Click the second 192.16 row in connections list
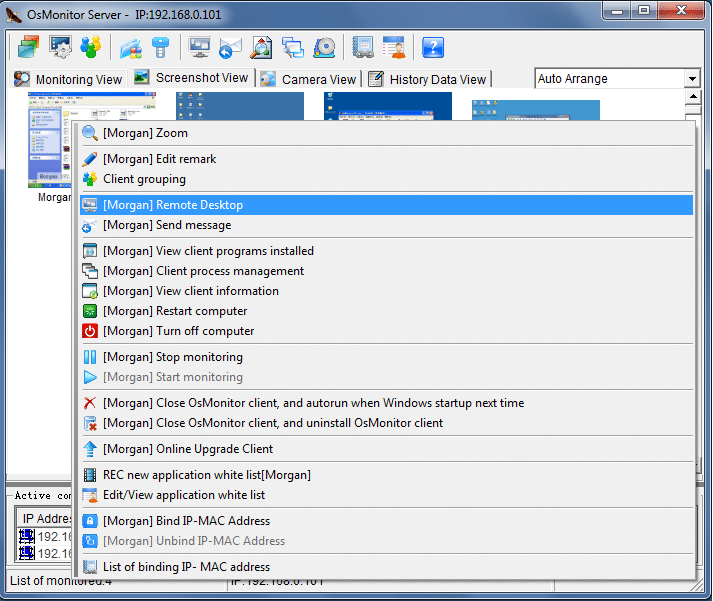 pos(45,553)
